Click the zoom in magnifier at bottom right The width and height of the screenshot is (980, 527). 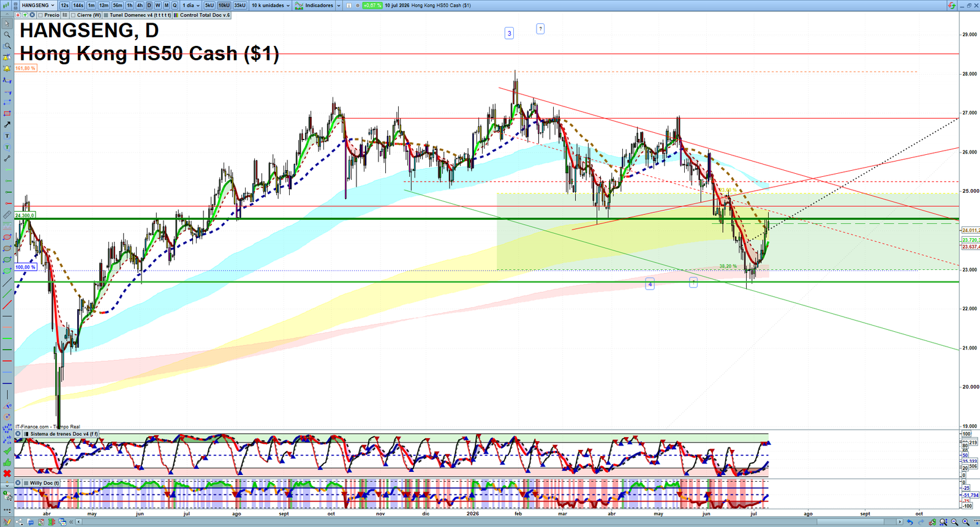[x=966, y=522]
